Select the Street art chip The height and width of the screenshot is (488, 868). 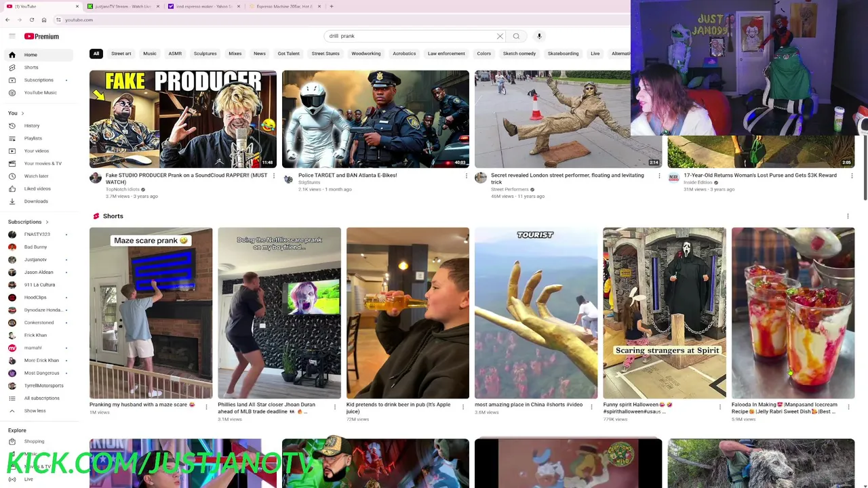pyautogui.click(x=121, y=54)
